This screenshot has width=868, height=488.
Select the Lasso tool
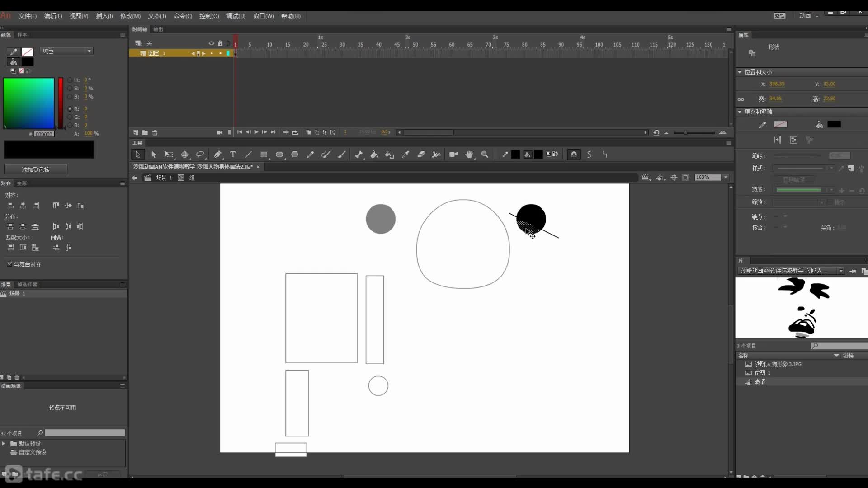(x=200, y=155)
